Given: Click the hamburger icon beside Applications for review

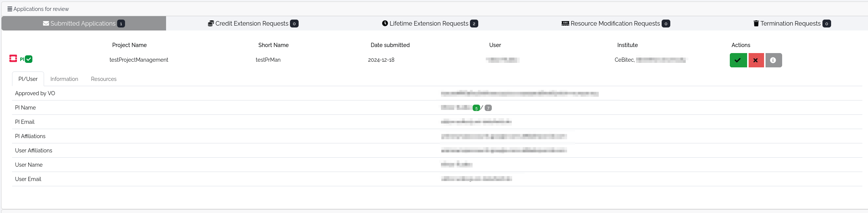Looking at the screenshot, I should [10, 9].
